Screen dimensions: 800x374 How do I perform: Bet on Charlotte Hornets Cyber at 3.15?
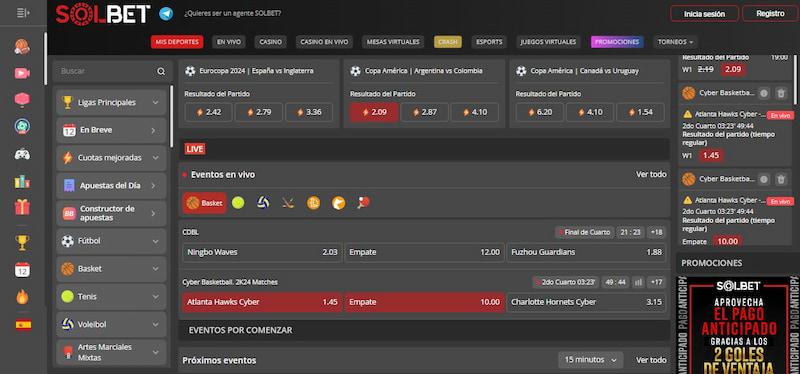[x=586, y=302]
